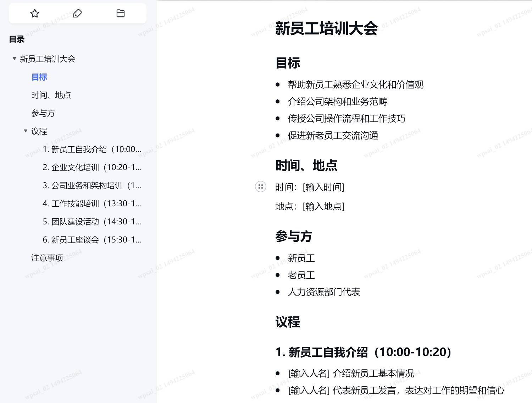Open the folder icon in sidebar toolbar
The height and width of the screenshot is (403, 532).
pyautogui.click(x=121, y=13)
